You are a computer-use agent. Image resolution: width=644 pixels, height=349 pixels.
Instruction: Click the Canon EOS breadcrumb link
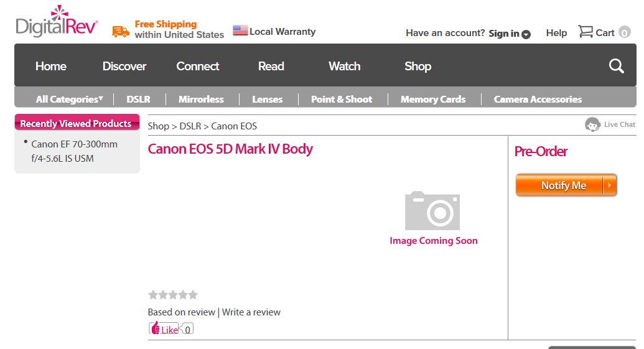click(234, 126)
